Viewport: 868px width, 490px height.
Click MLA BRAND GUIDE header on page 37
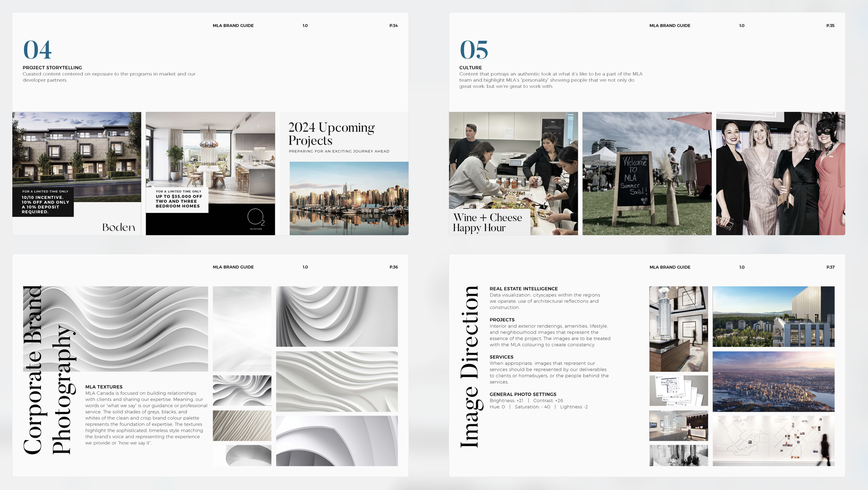coord(670,267)
